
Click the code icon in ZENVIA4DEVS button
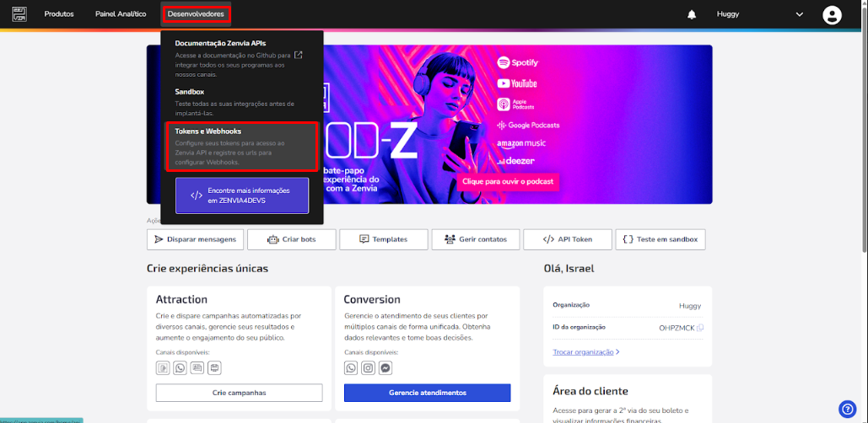(197, 195)
